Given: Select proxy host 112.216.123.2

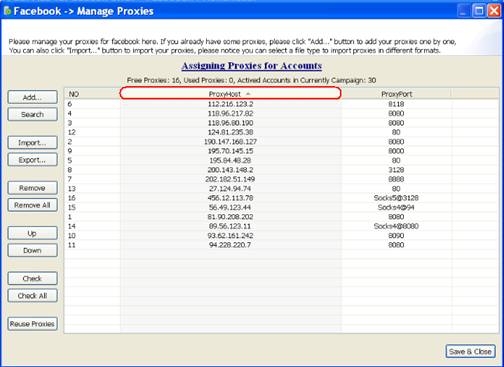Looking at the screenshot, I should (x=230, y=104).
